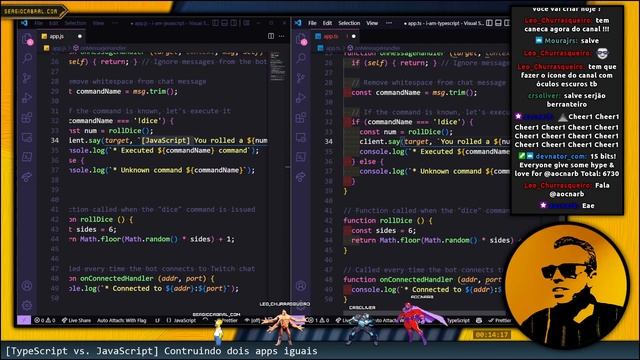Open File menu in left VS Code window

pyautogui.click(x=39, y=23)
